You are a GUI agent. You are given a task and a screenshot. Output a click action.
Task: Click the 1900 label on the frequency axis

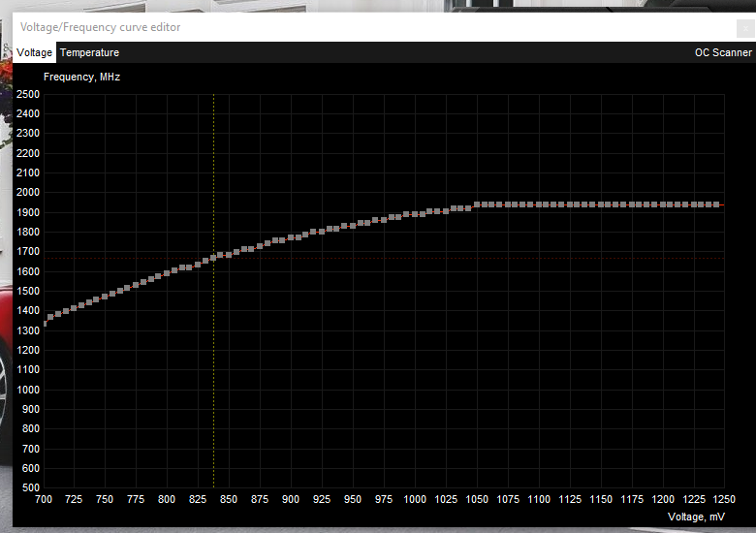[x=28, y=212]
